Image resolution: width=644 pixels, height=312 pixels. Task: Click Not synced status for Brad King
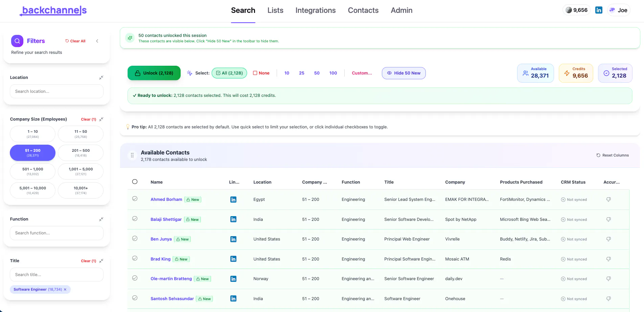click(x=574, y=259)
